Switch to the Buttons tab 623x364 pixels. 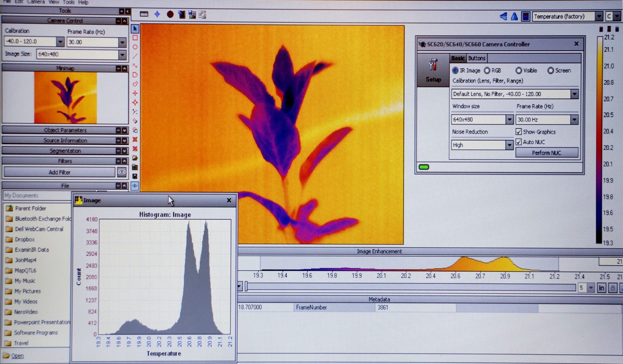tap(477, 58)
